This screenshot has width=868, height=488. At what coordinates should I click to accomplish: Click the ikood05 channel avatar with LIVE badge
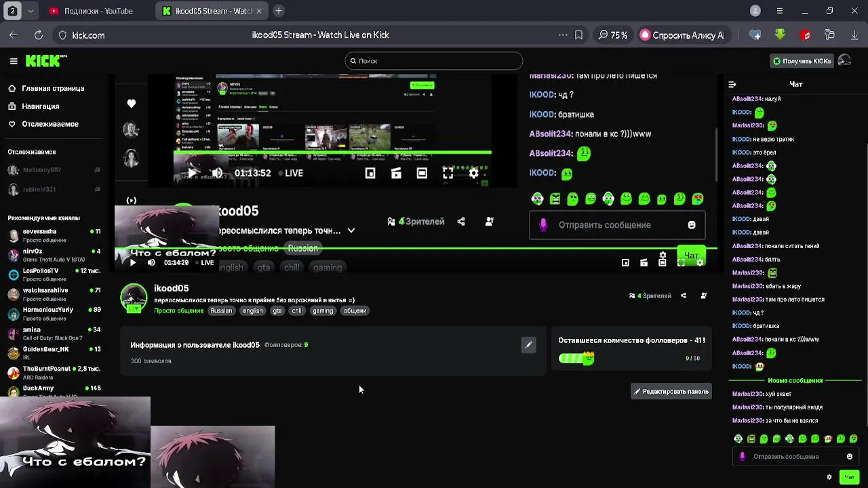coord(134,298)
